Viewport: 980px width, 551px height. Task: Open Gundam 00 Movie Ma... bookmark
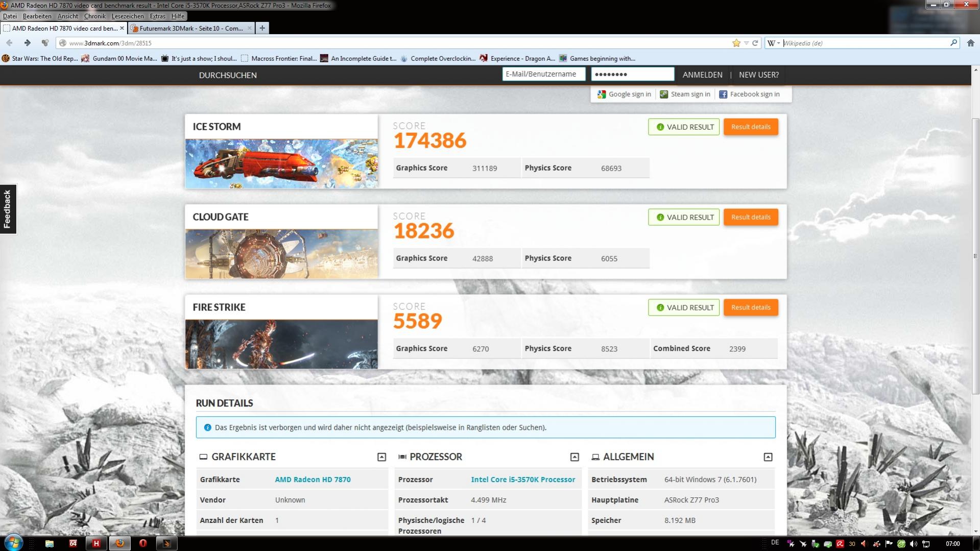119,58
